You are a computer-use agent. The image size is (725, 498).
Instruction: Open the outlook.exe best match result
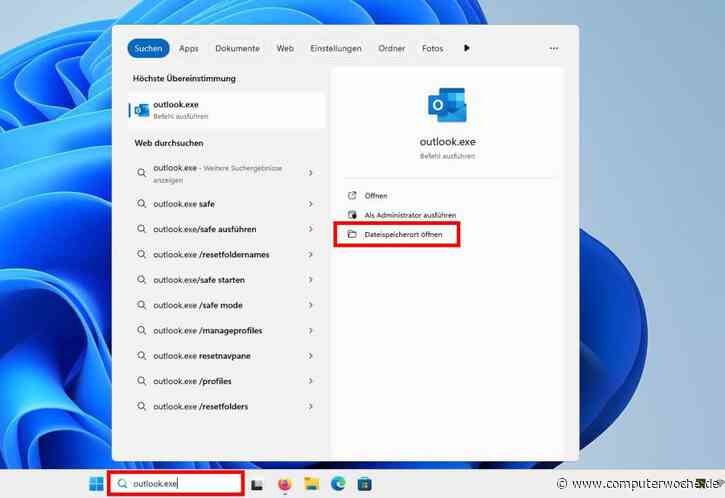pos(227,110)
